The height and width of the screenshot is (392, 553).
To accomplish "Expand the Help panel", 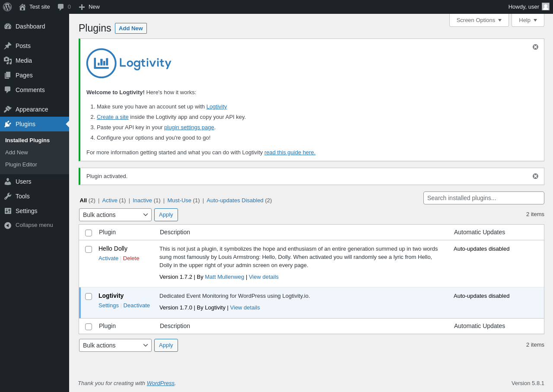I will pos(528,20).
